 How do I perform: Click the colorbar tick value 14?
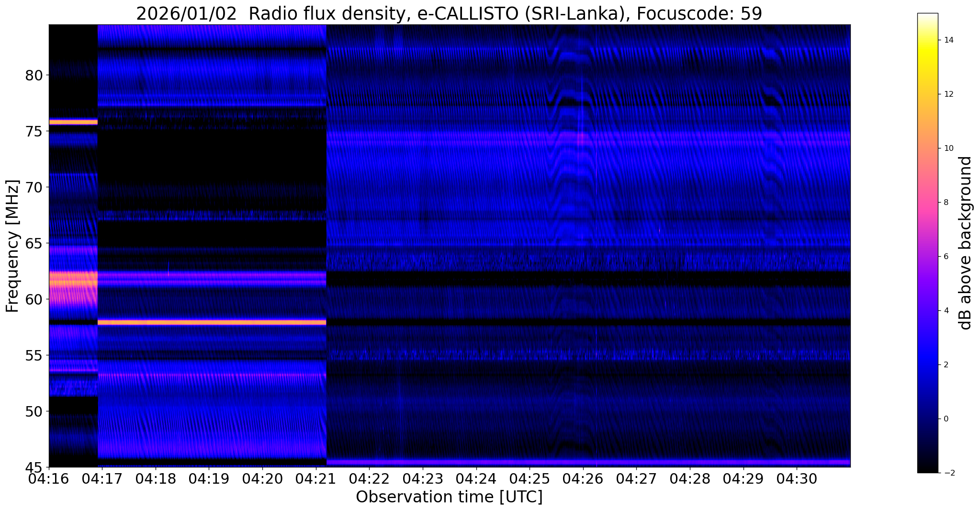(948, 40)
